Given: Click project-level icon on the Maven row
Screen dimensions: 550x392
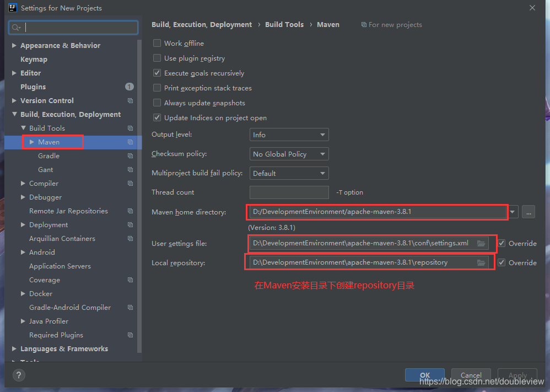Looking at the screenshot, I should click(130, 142).
